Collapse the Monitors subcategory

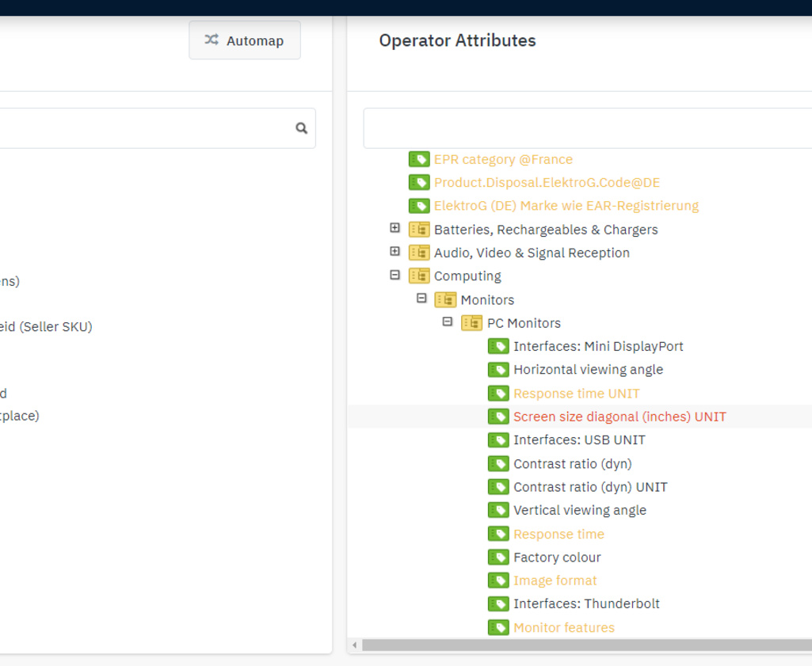pos(421,298)
